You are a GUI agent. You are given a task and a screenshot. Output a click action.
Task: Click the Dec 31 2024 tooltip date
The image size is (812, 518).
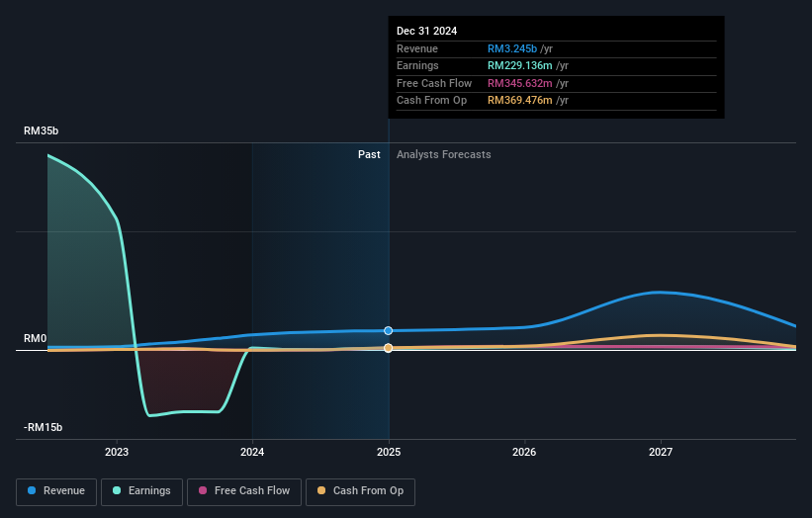click(426, 31)
